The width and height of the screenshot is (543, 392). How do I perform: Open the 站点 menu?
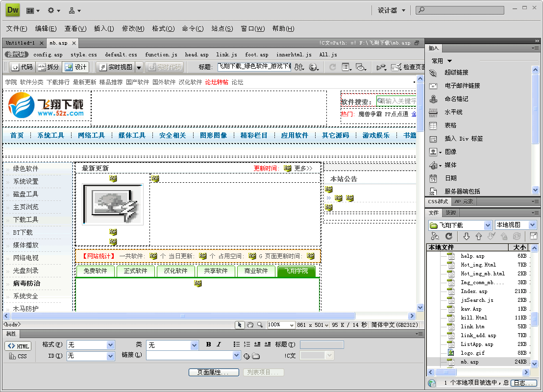[222, 28]
